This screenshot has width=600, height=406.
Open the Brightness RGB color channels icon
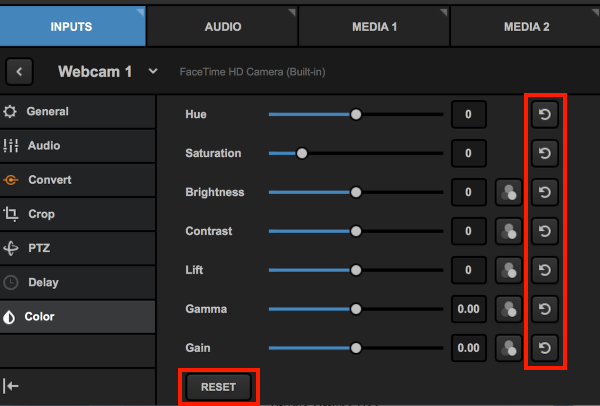(x=510, y=192)
